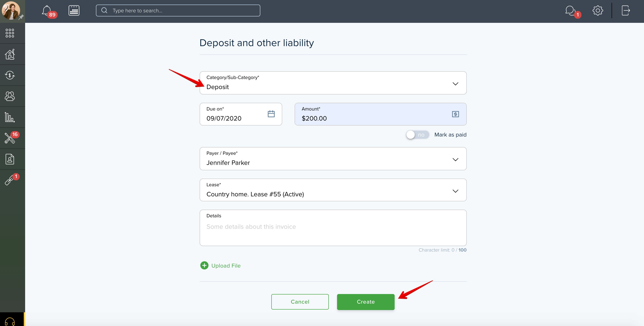Click the Due on date field

[x=241, y=114]
